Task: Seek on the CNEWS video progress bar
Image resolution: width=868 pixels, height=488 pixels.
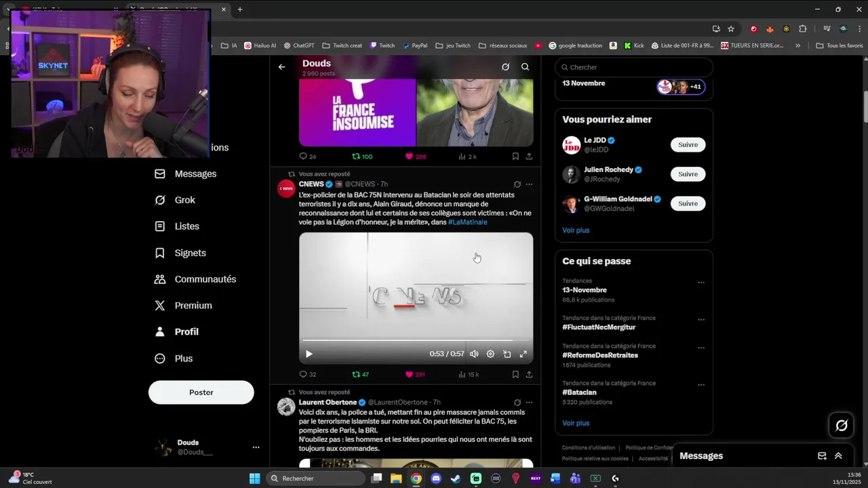Action: [x=416, y=340]
